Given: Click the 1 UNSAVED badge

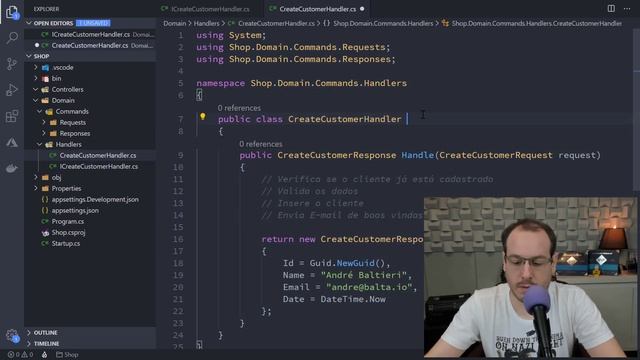Looking at the screenshot, I should [93, 23].
